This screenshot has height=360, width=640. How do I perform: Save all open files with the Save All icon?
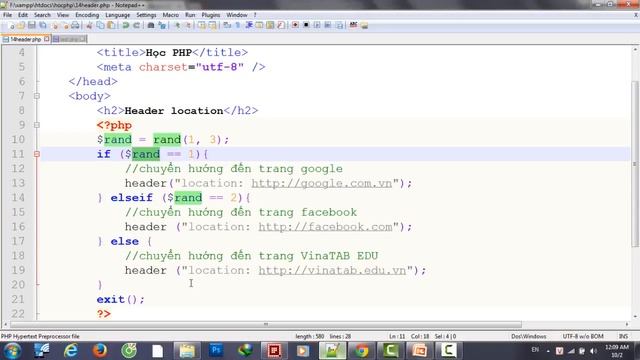pos(43,25)
